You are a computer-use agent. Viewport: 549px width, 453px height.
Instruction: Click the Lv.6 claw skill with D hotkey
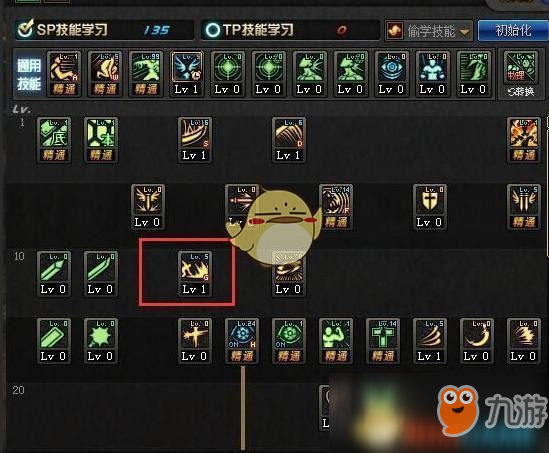click(x=289, y=140)
